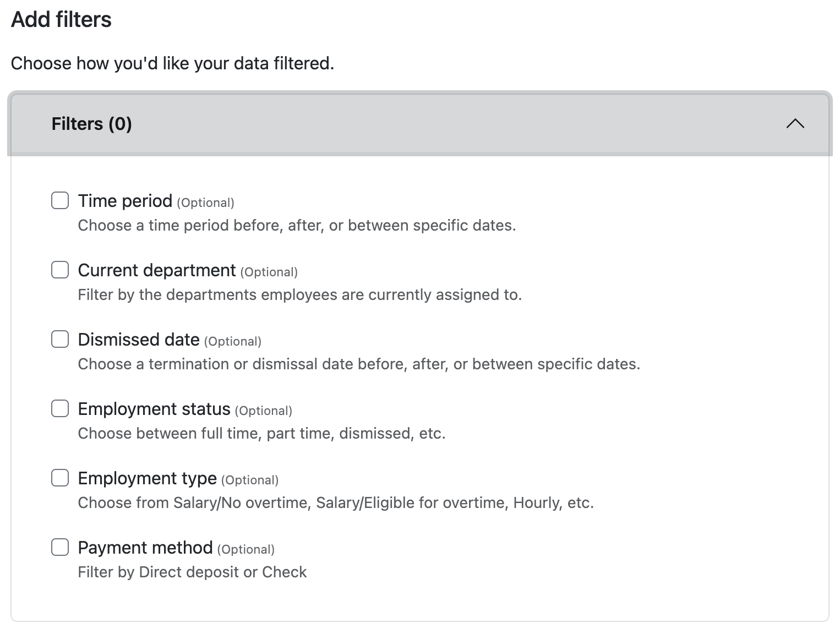Click the Current department label
Screen dimensions: 840x634
pyautogui.click(x=157, y=270)
